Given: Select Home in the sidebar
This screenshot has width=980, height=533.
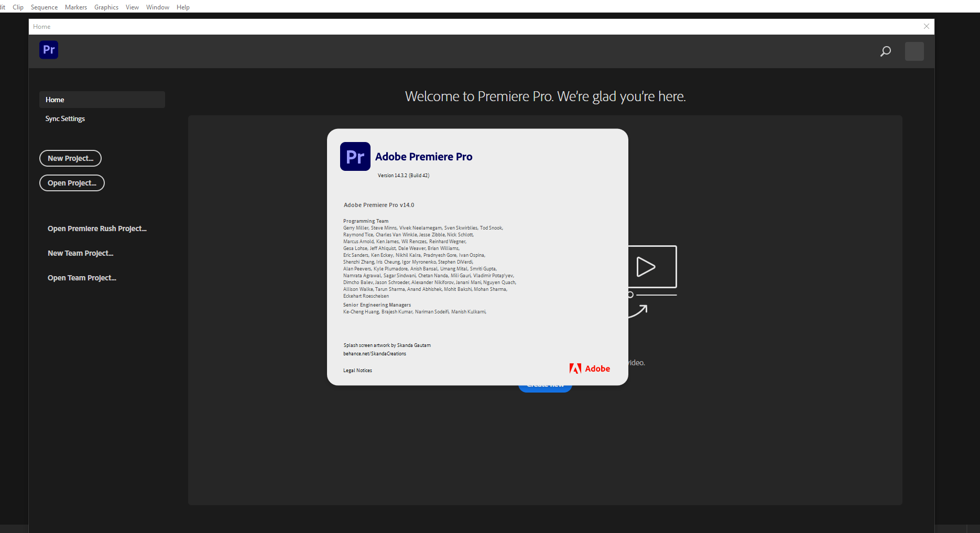Looking at the screenshot, I should pyautogui.click(x=102, y=100).
